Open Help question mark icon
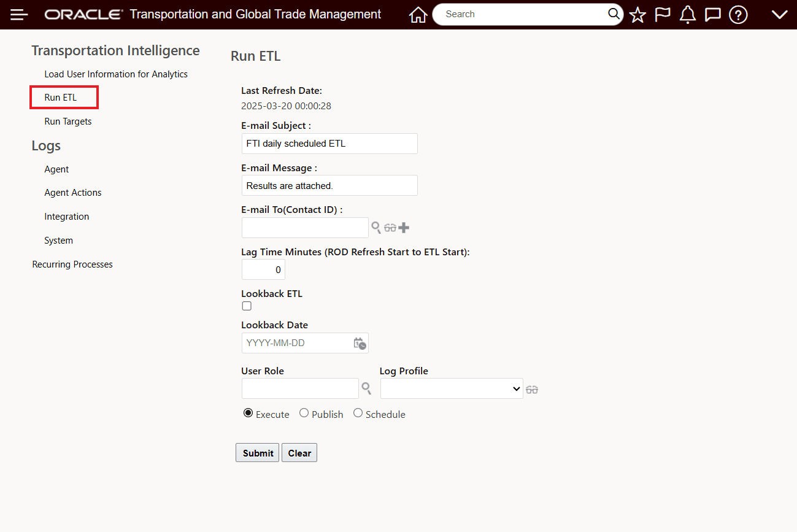 738,15
